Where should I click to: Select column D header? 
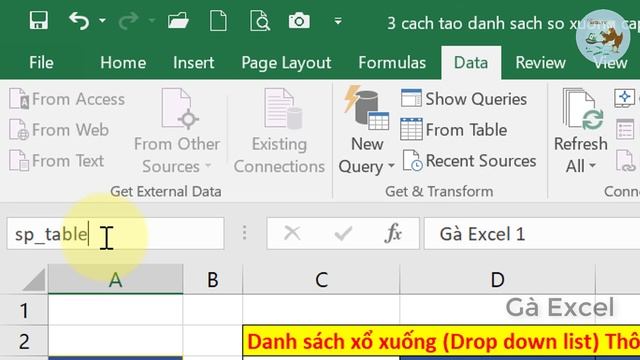click(x=497, y=280)
